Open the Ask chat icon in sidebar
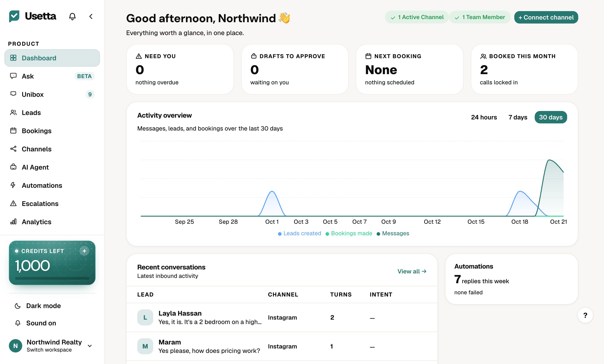The height and width of the screenshot is (364, 604). coord(13,76)
